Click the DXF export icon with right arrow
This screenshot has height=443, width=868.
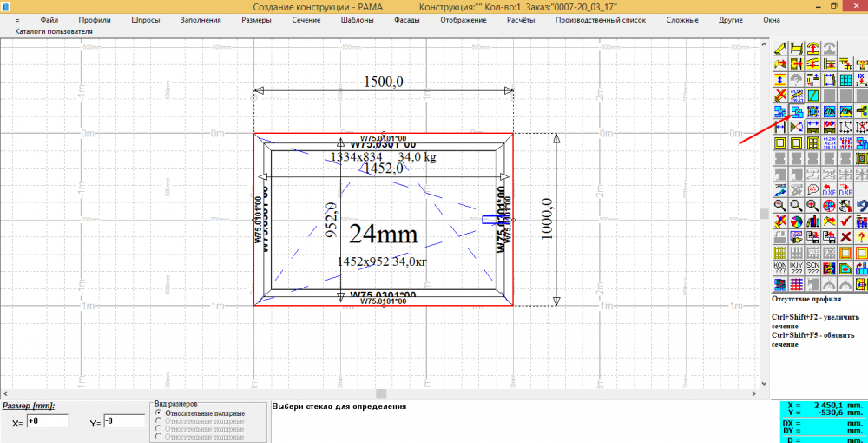[845, 189]
